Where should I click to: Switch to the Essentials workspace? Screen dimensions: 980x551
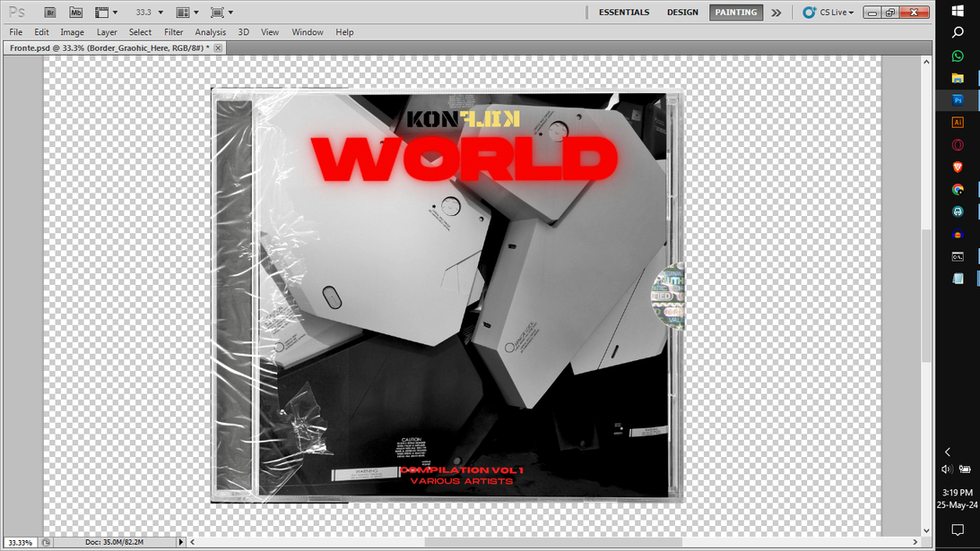[624, 13]
